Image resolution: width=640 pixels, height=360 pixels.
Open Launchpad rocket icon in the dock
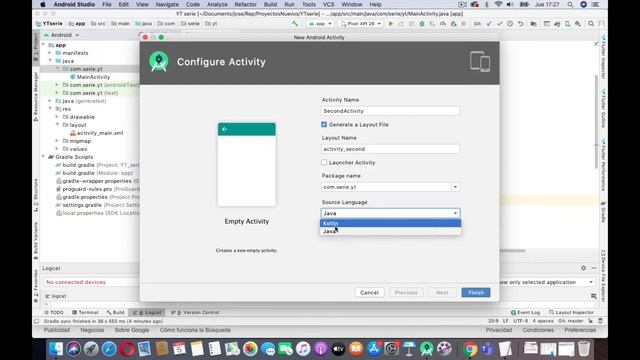point(91,349)
